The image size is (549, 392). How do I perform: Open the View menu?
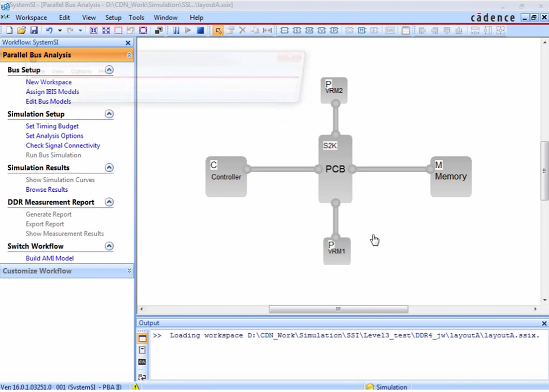(x=89, y=17)
